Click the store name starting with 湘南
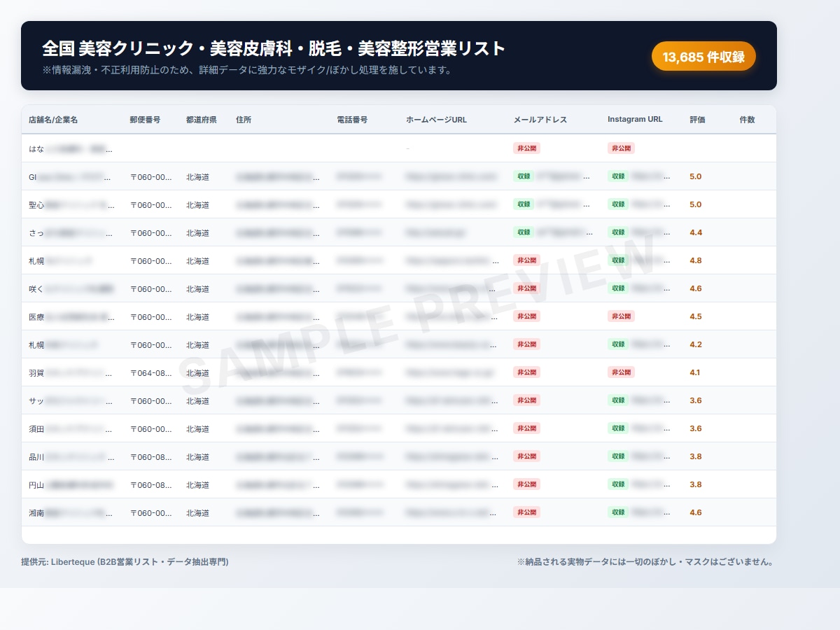Image resolution: width=840 pixels, height=630 pixels. 71,512
